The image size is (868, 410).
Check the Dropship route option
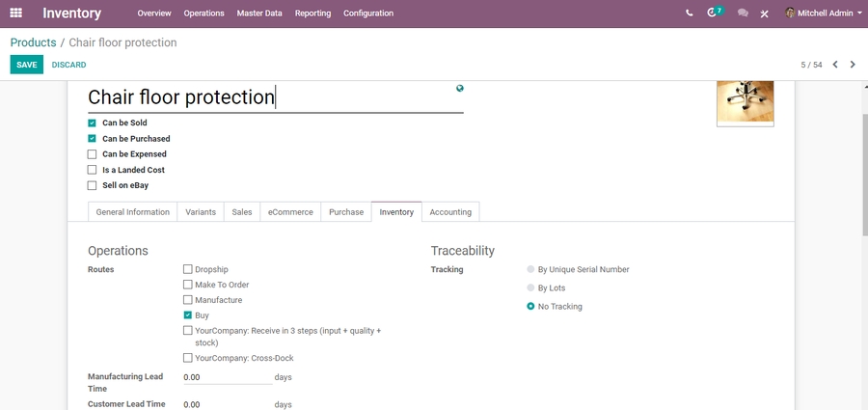(188, 270)
